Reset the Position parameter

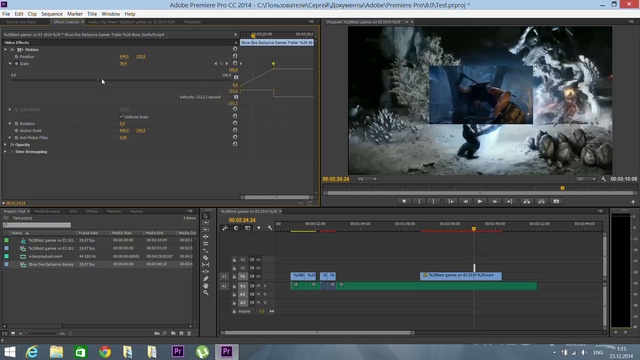point(235,56)
